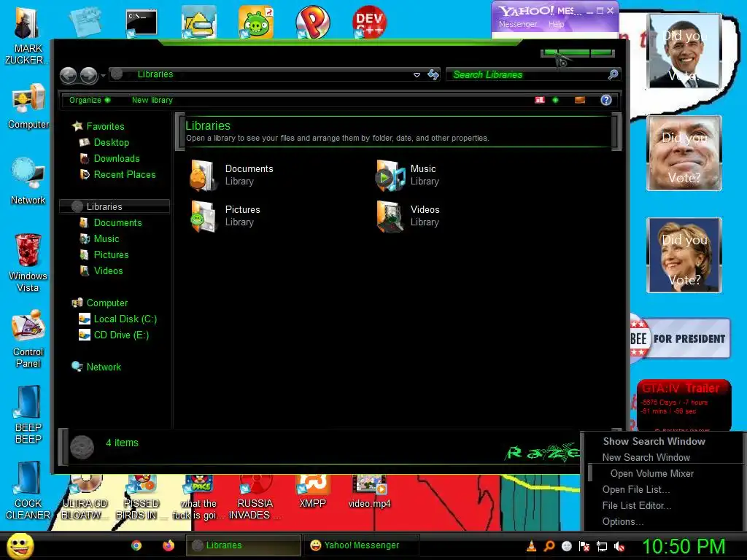The image size is (747, 560).
Task: Open Downloads under Favorites
Action: point(117,158)
